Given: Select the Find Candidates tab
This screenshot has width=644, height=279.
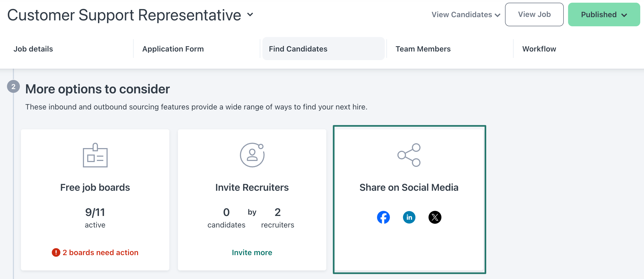Looking at the screenshot, I should [x=298, y=49].
